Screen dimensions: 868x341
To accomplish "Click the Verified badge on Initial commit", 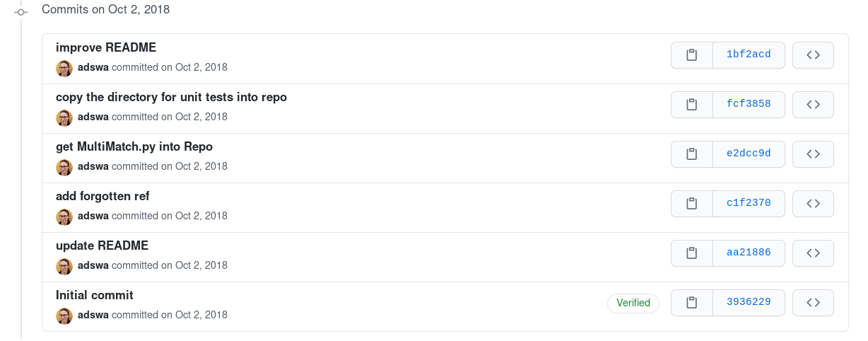I will (x=633, y=303).
